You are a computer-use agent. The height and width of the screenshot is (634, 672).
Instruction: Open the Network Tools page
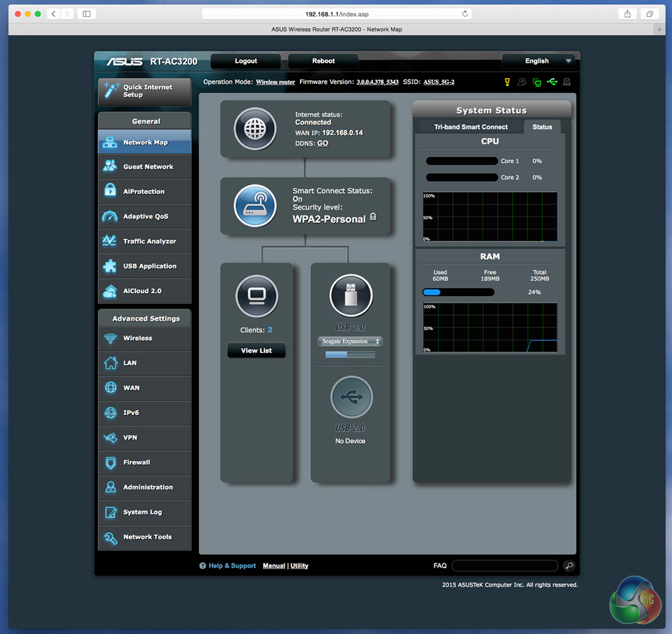pyautogui.click(x=144, y=537)
